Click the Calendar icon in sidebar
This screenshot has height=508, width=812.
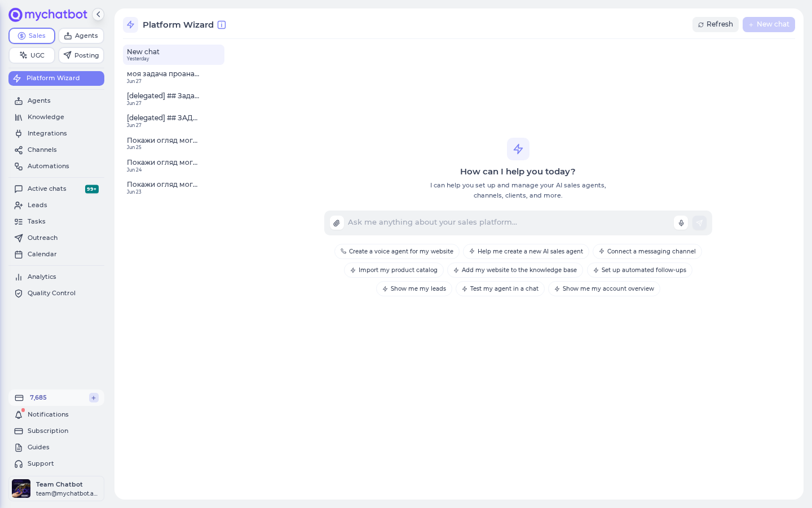[19, 255]
